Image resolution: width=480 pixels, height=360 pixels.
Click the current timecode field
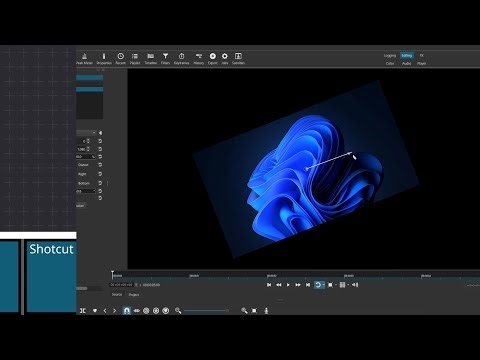click(x=121, y=285)
